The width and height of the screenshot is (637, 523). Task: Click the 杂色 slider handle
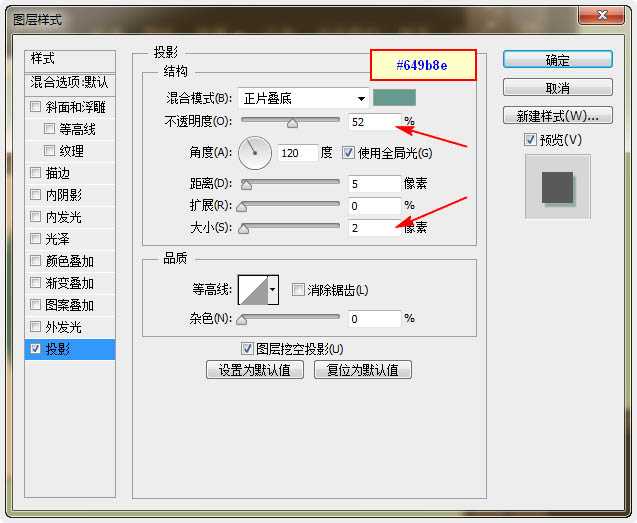242,320
